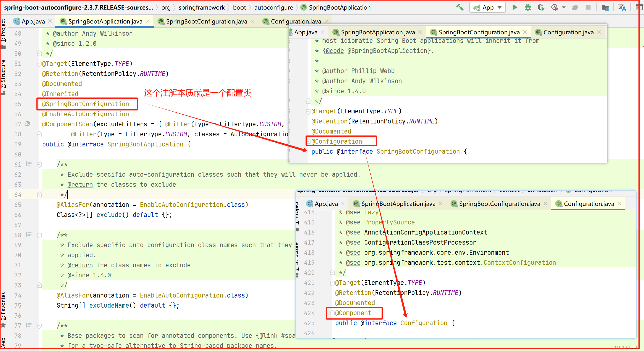
Task: Click @Configuration annotation in the middle overlay window
Action: 336,141
